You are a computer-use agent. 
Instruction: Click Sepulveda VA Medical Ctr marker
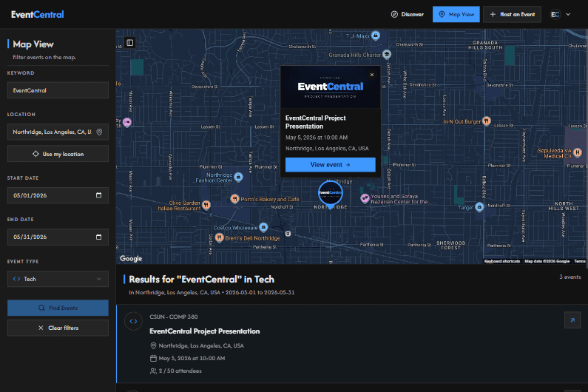[578, 152]
